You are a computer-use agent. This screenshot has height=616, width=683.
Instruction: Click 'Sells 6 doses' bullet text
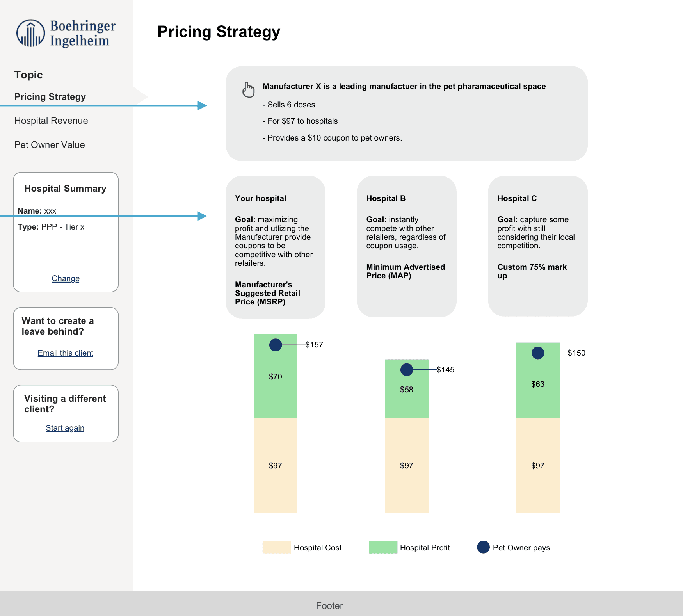[289, 105]
